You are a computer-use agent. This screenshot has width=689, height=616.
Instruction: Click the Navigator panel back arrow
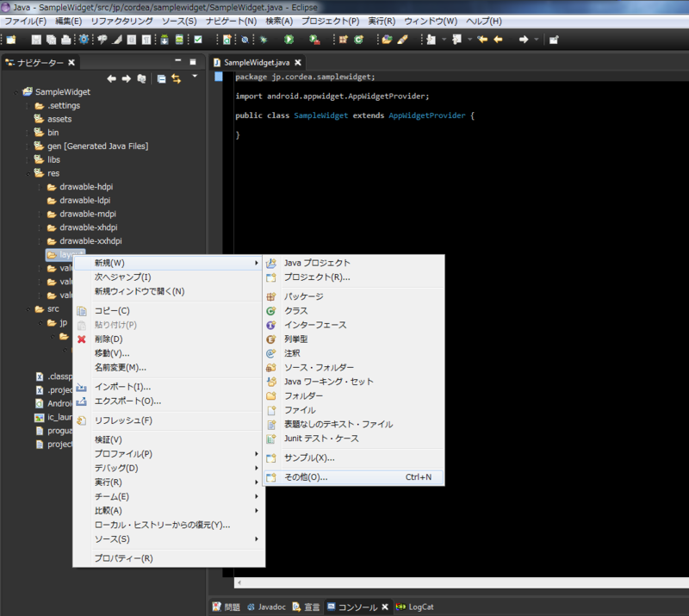pyautogui.click(x=112, y=78)
